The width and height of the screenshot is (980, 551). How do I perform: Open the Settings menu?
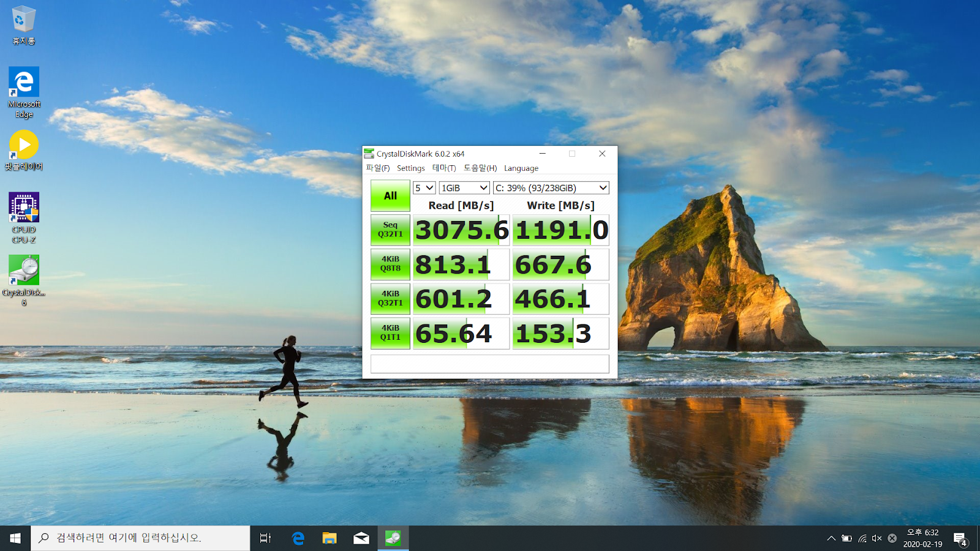pyautogui.click(x=410, y=168)
